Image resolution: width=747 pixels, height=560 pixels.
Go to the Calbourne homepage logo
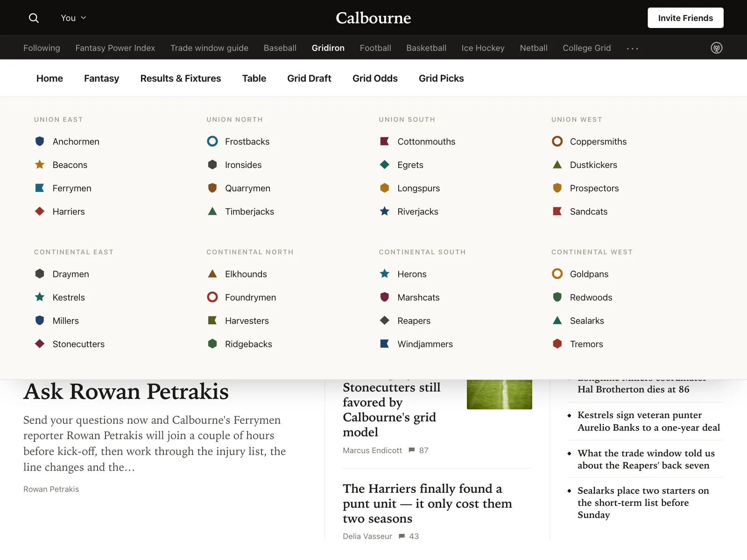pos(373,18)
